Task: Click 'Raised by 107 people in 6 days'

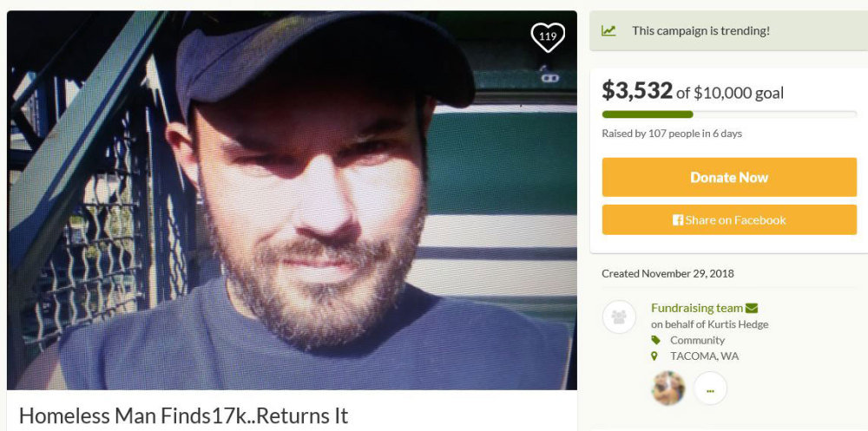Action: 672,134
